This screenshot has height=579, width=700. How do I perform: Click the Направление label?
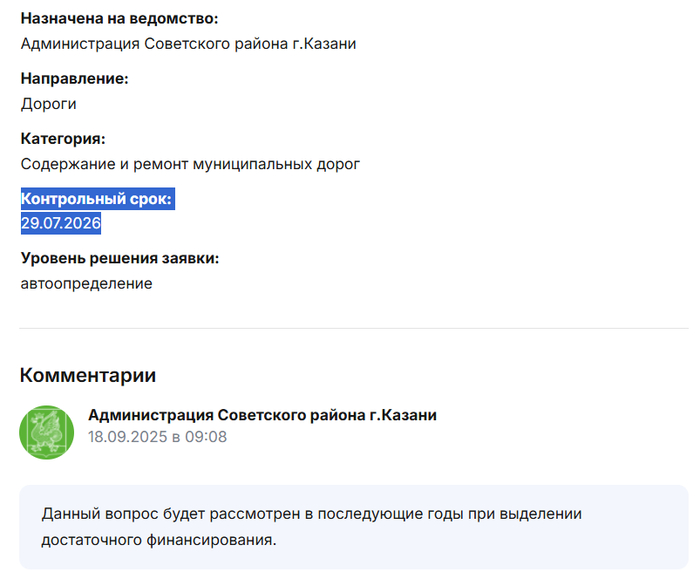pyautogui.click(x=74, y=79)
